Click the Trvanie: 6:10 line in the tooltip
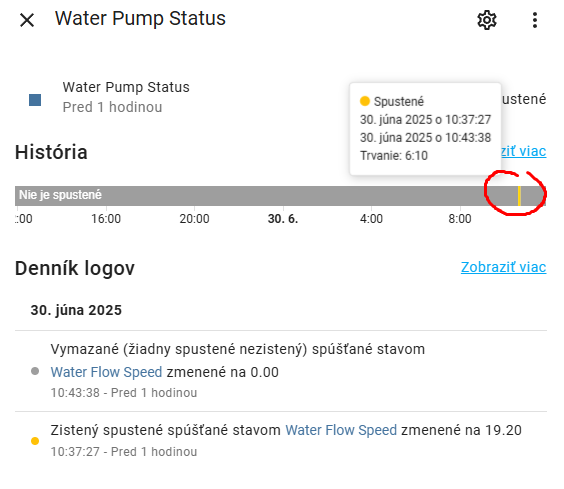Viewport: 564px width, 489px height. (394, 156)
